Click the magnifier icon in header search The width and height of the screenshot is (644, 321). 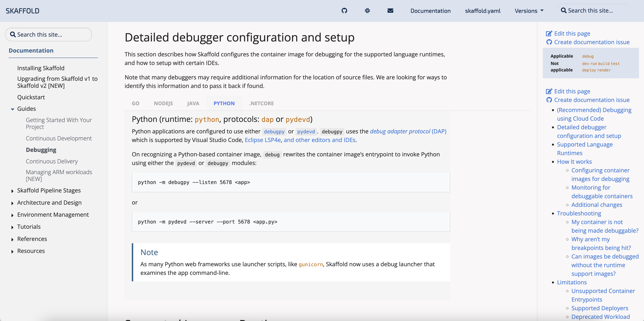point(563,10)
